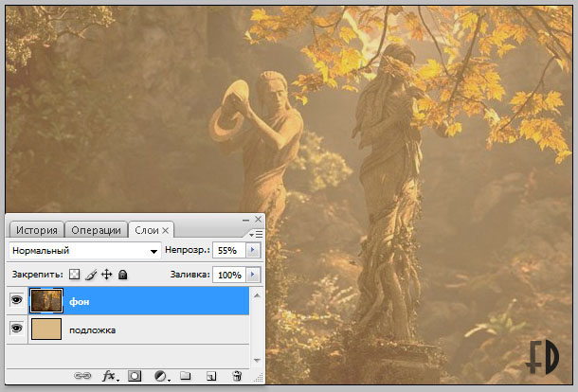
Task: Add a layer mask
Action: [x=135, y=376]
